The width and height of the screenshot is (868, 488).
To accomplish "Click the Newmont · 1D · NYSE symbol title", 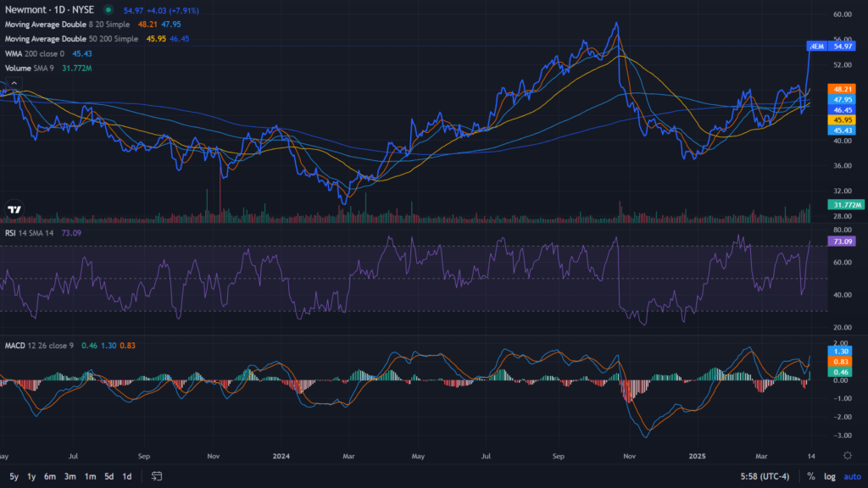I will click(x=49, y=10).
